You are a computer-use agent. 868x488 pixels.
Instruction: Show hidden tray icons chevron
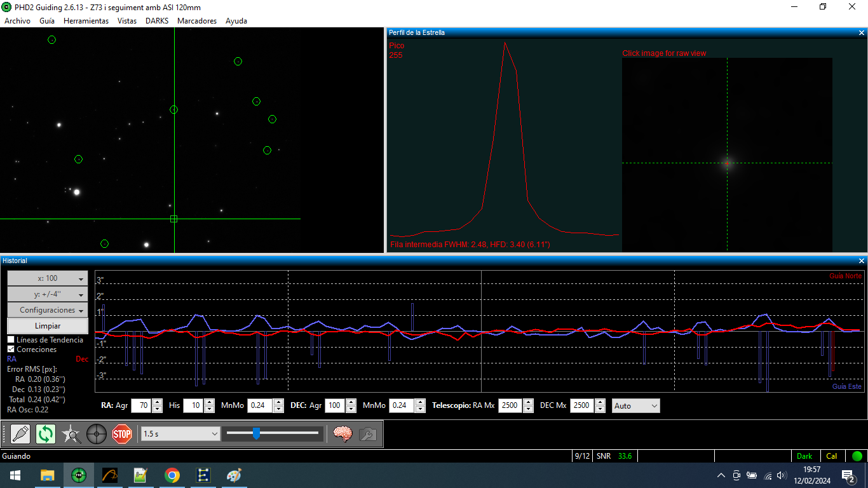point(721,475)
